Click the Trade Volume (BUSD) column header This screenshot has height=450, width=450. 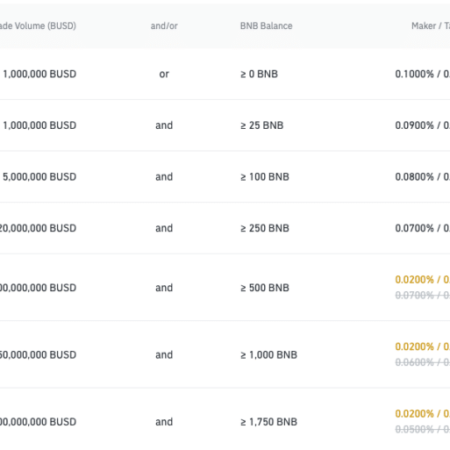coord(38,26)
